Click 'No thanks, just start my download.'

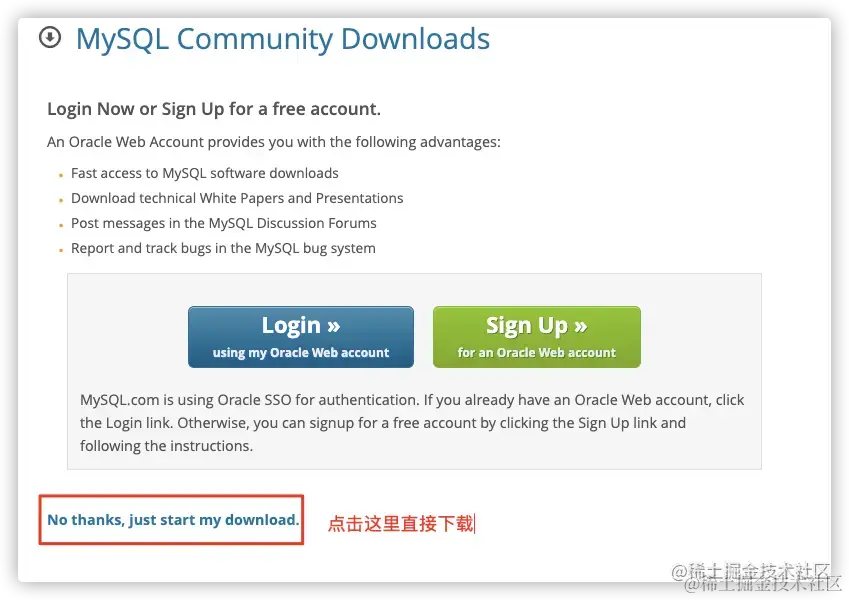click(173, 520)
